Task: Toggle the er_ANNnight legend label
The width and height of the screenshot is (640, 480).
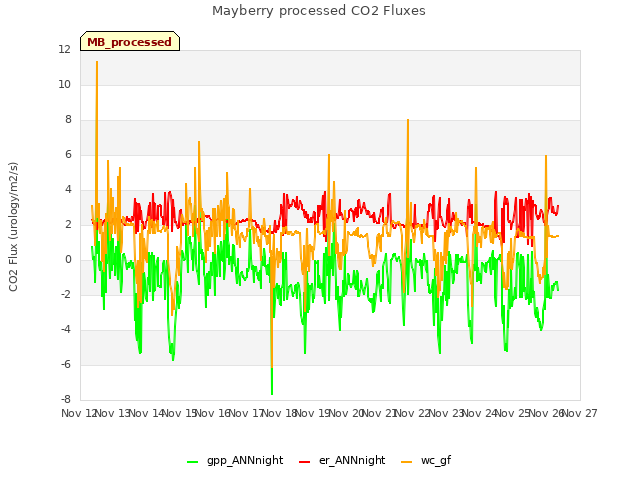Action: (352, 460)
